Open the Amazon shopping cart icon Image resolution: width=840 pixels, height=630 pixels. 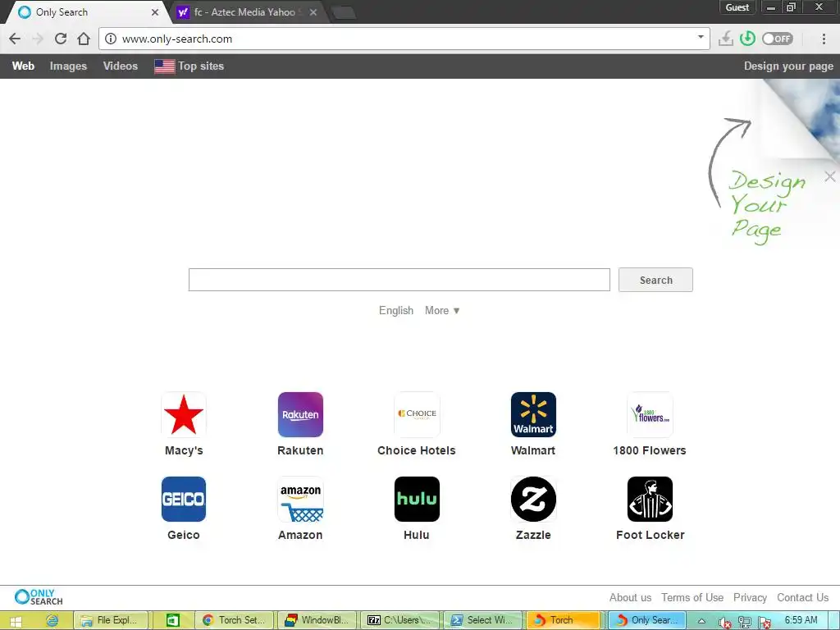(300, 500)
